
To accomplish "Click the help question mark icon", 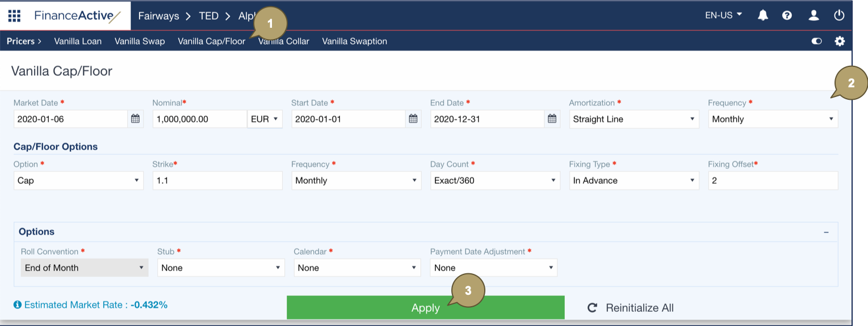I will coord(787,15).
